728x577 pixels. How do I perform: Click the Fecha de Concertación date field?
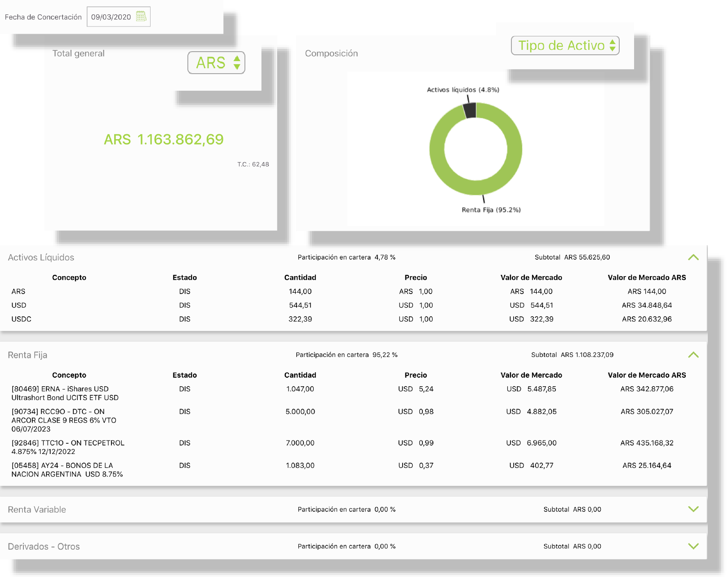[x=118, y=17]
